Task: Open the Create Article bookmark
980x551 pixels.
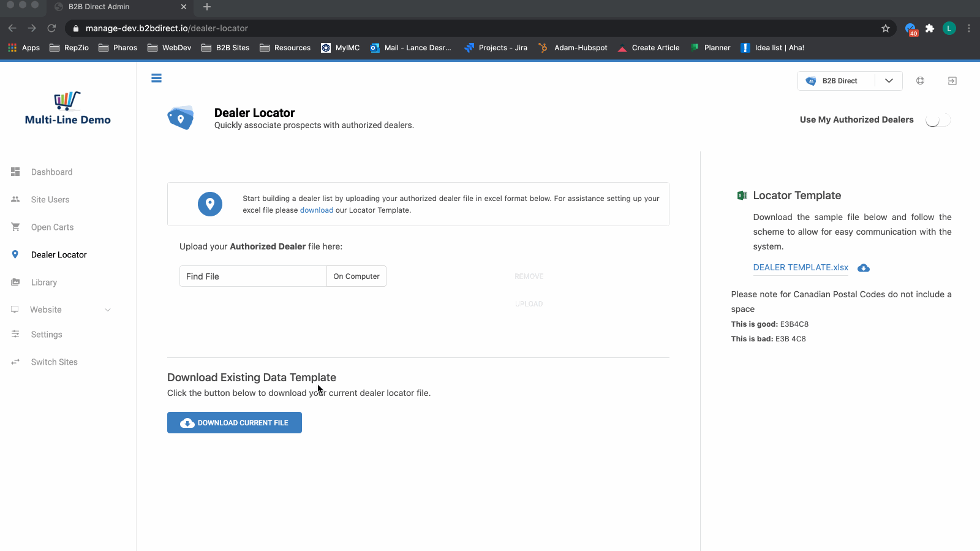Action: [649, 48]
